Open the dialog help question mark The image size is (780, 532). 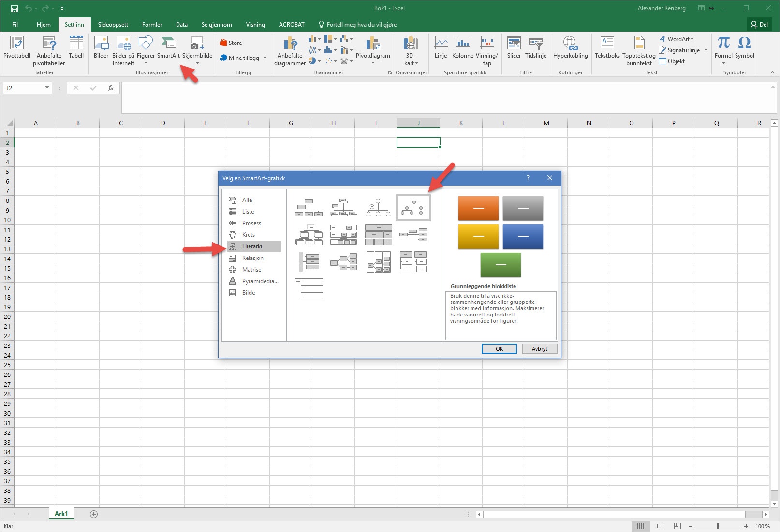528,178
